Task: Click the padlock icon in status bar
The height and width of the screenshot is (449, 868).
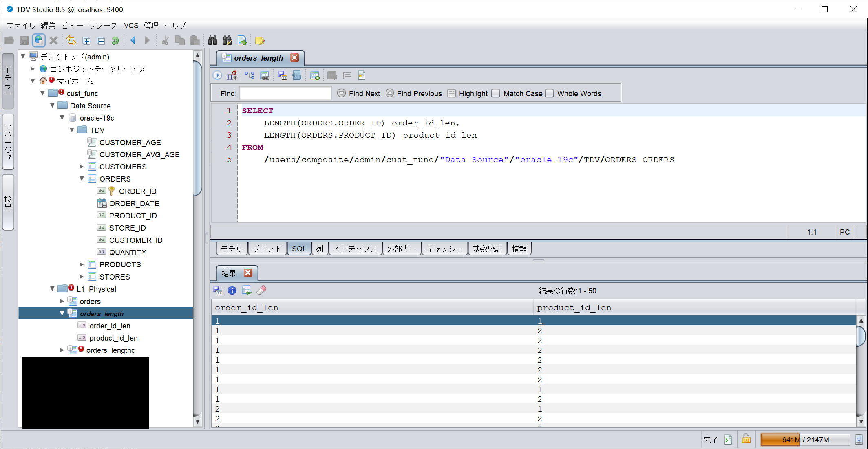Action: pos(746,439)
